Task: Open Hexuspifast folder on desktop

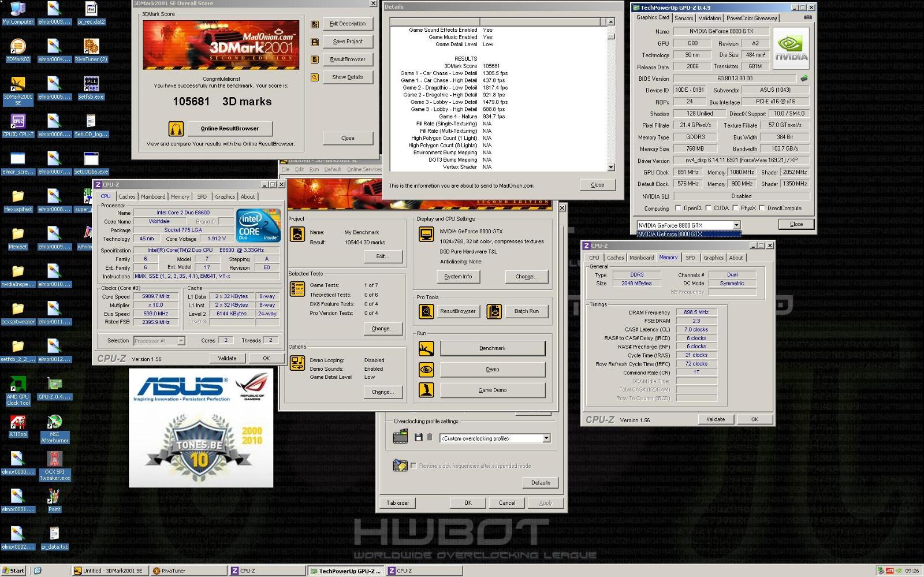Action: (x=18, y=200)
